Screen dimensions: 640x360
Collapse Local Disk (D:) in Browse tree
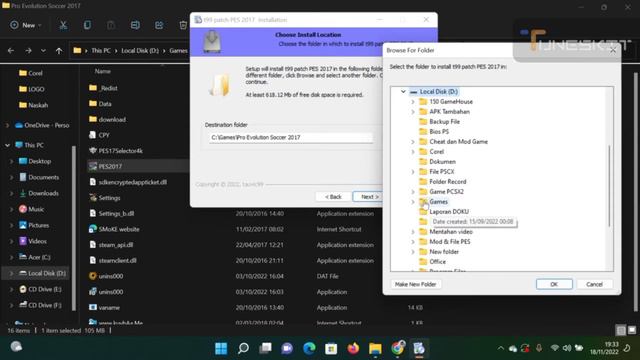(x=403, y=91)
